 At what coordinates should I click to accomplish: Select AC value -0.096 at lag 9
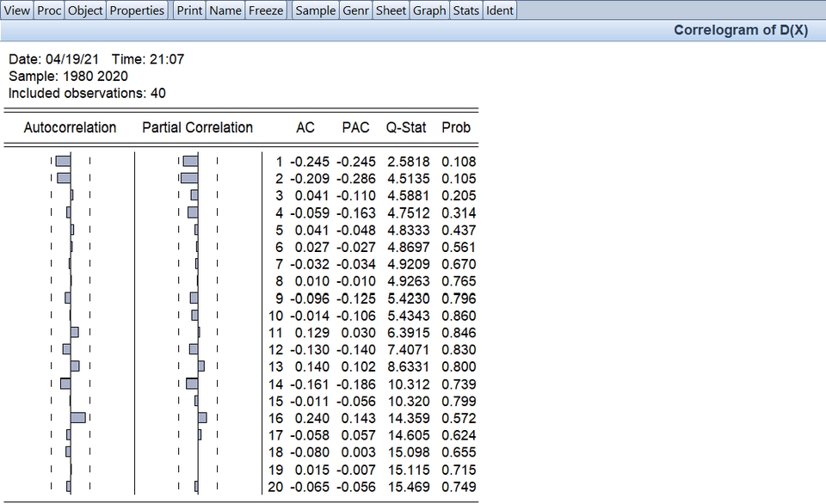point(310,298)
